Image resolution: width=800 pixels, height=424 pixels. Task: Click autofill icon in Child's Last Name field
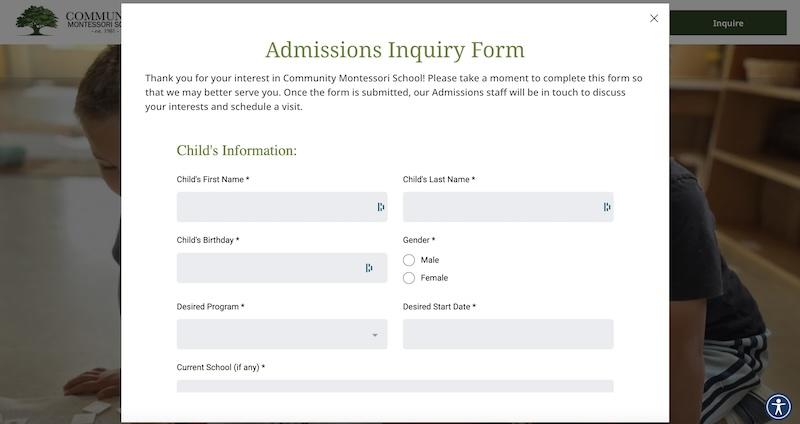click(607, 207)
